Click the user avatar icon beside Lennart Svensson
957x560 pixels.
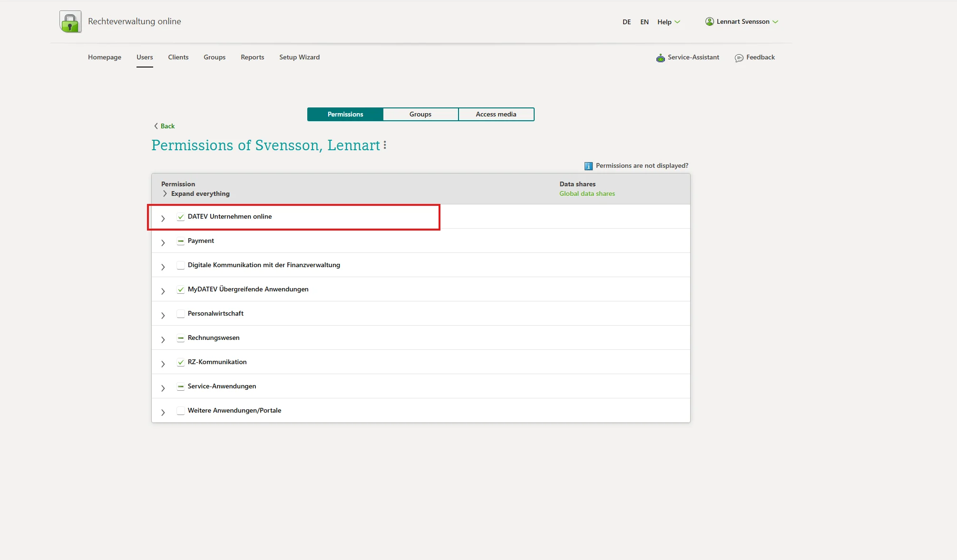[709, 21]
